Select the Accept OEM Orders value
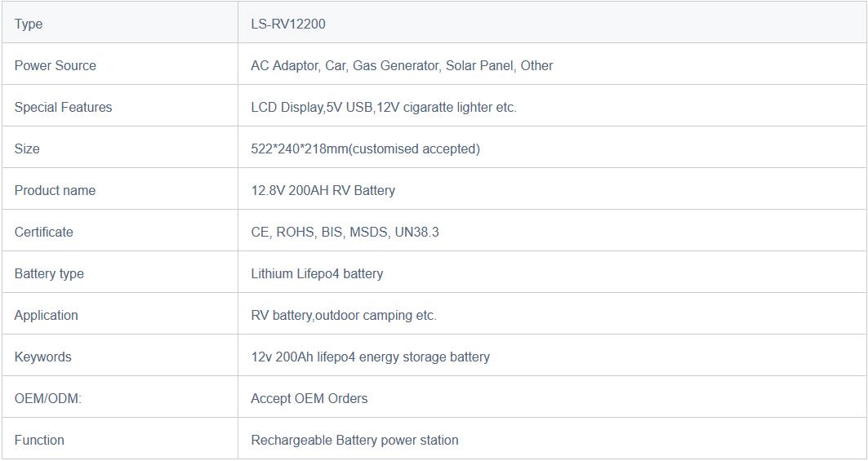This screenshot has width=868, height=461. pyautogui.click(x=309, y=398)
